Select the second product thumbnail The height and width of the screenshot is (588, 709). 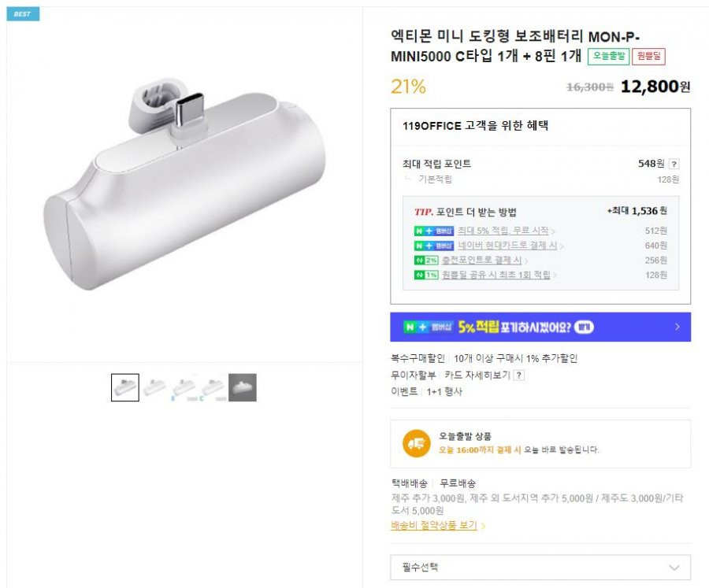pyautogui.click(x=154, y=387)
